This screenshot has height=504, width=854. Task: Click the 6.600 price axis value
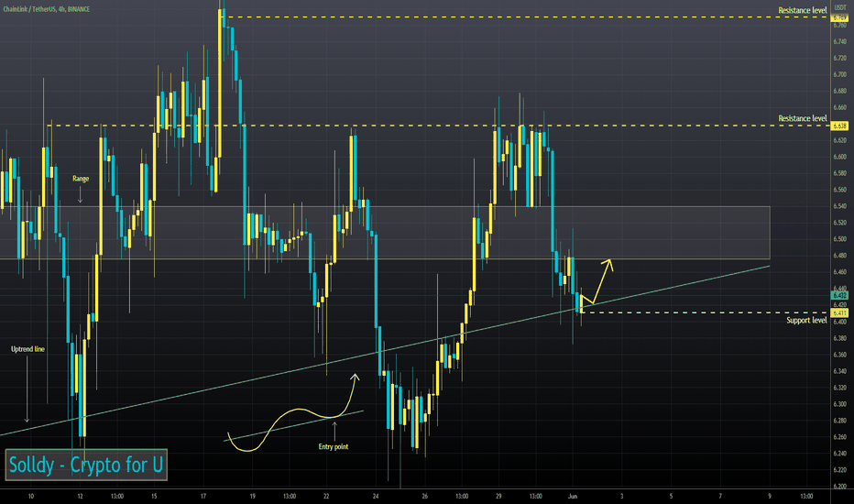pos(839,157)
